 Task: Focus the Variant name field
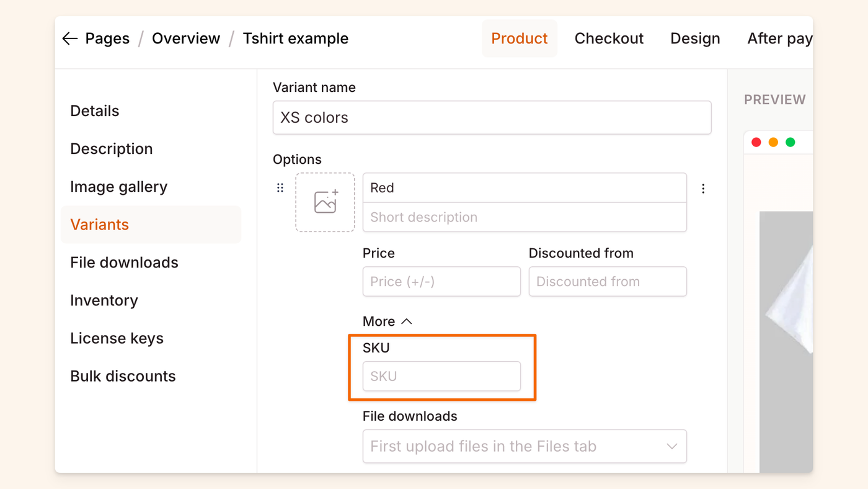[x=492, y=118]
